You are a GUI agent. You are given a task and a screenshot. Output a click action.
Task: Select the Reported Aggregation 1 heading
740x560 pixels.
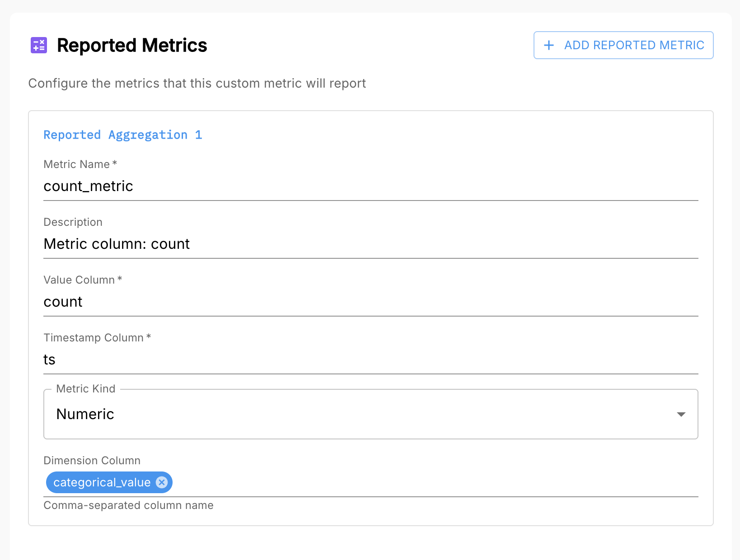click(122, 135)
